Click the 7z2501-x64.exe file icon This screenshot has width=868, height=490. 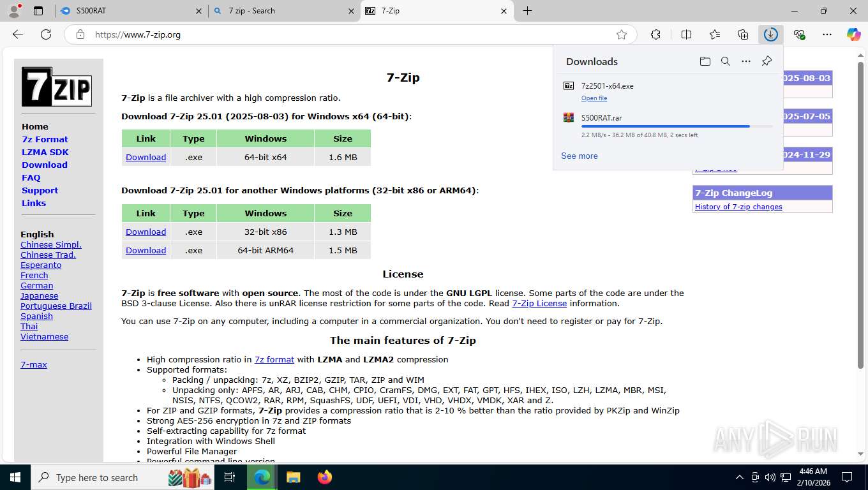click(x=569, y=85)
